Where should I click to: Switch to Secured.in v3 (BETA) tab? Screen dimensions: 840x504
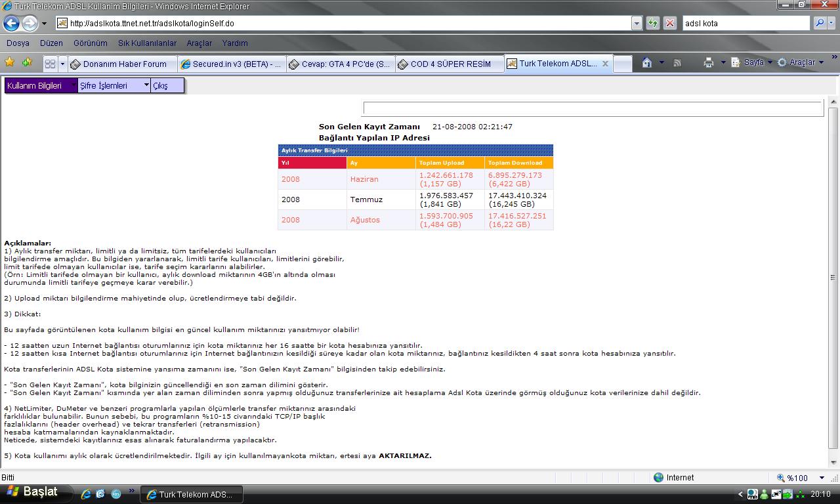tap(232, 64)
